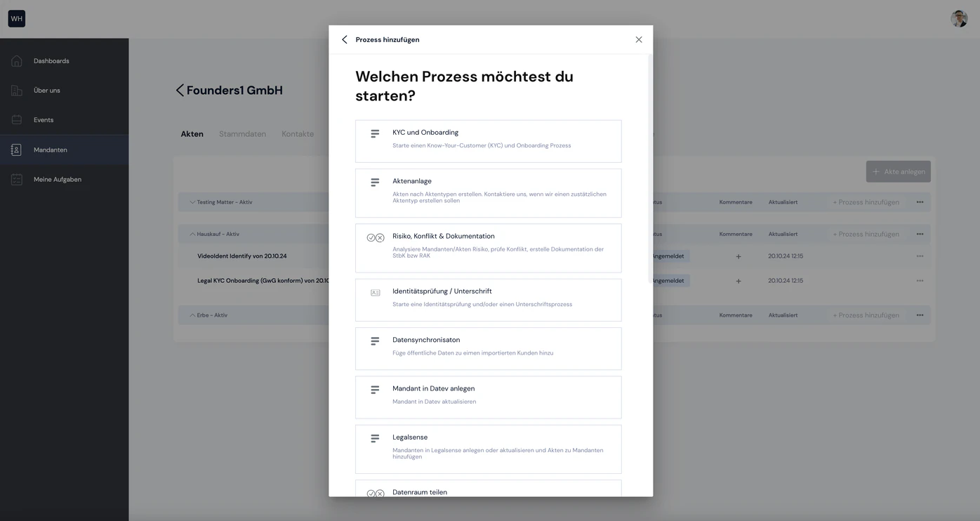Select the Aktenanlage process title
The height and width of the screenshot is (521, 980).
(412, 181)
